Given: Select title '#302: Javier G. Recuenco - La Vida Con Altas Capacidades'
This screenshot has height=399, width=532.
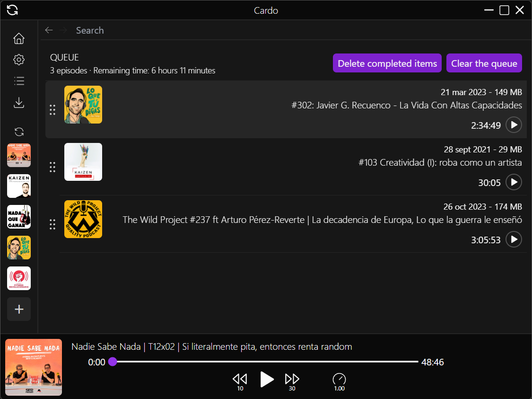Looking at the screenshot, I should [x=407, y=105].
